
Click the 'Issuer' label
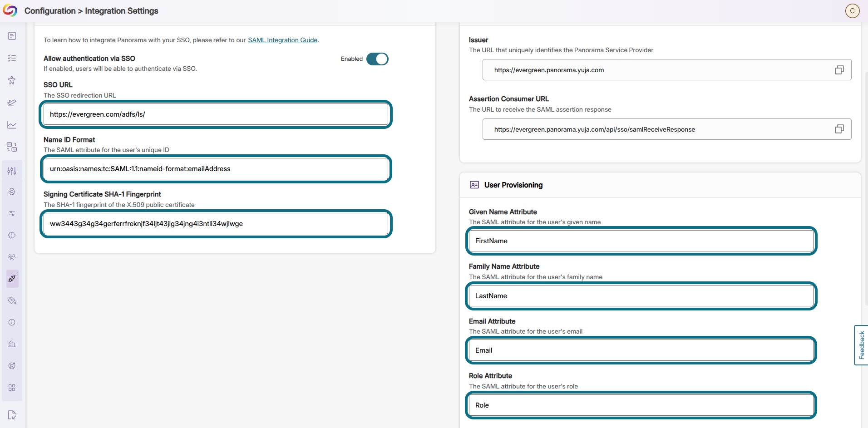click(478, 40)
